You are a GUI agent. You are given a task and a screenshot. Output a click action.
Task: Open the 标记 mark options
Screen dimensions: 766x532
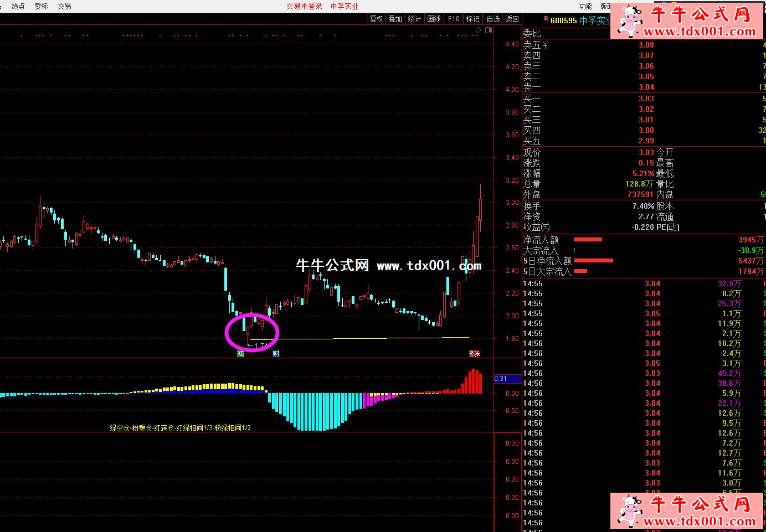point(472,19)
